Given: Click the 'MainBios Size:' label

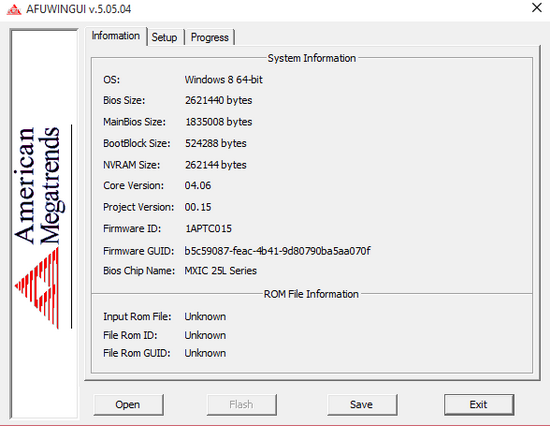Looking at the screenshot, I should click(134, 122).
